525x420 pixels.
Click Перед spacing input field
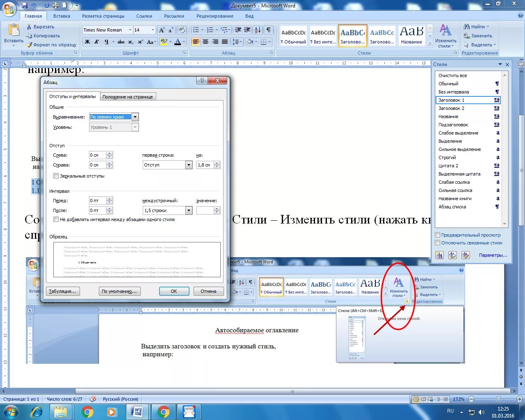(98, 201)
